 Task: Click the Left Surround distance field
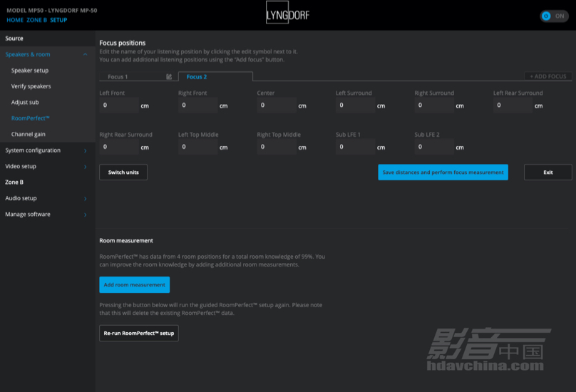coord(355,105)
